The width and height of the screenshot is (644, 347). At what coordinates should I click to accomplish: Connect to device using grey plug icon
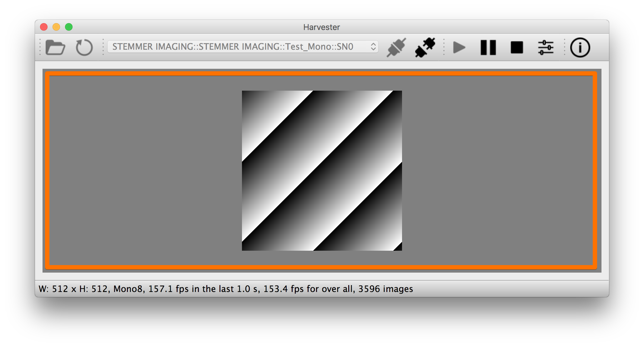tap(396, 48)
